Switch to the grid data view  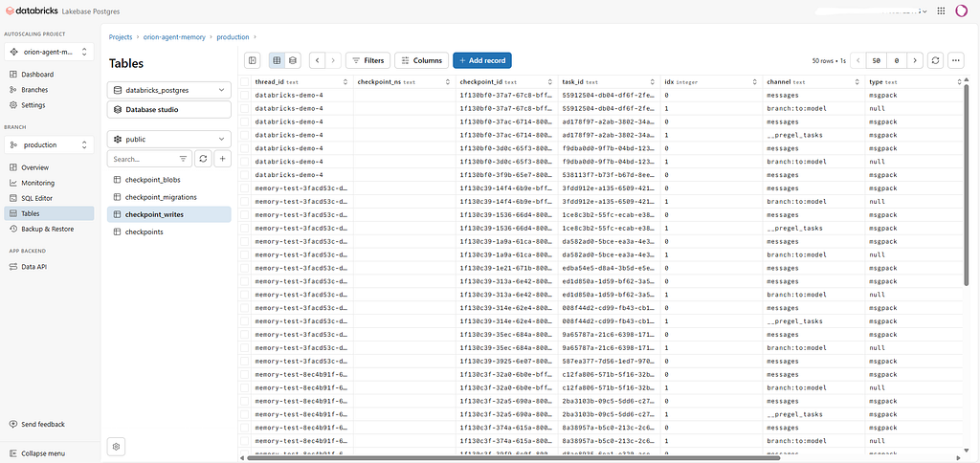(277, 60)
